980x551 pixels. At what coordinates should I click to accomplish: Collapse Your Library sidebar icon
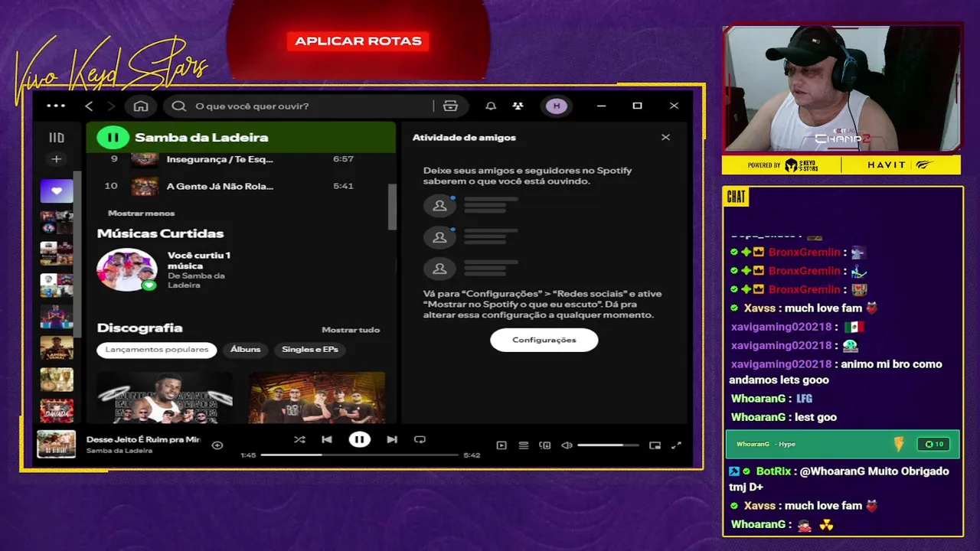(57, 138)
